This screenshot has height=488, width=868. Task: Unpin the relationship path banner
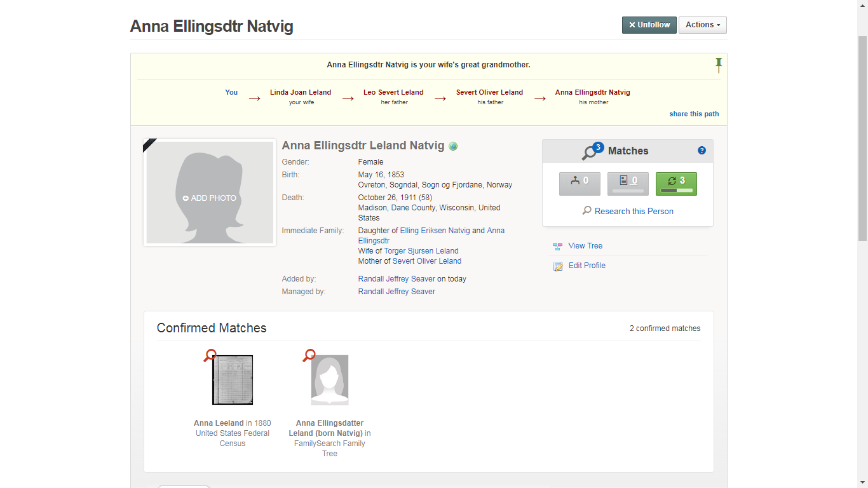tap(718, 64)
